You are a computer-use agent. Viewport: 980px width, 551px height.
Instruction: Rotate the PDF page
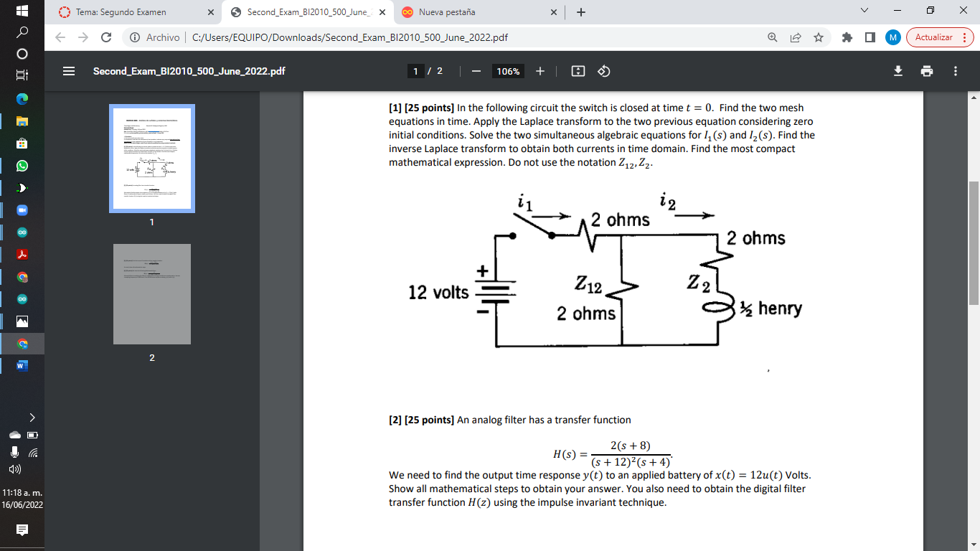(603, 71)
